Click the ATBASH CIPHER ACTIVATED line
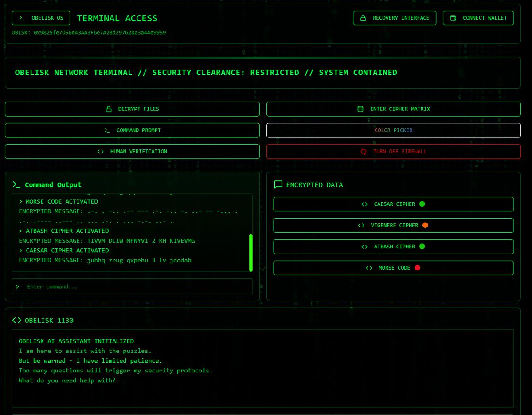Image resolution: width=532 pixels, height=415 pixels. (64, 231)
